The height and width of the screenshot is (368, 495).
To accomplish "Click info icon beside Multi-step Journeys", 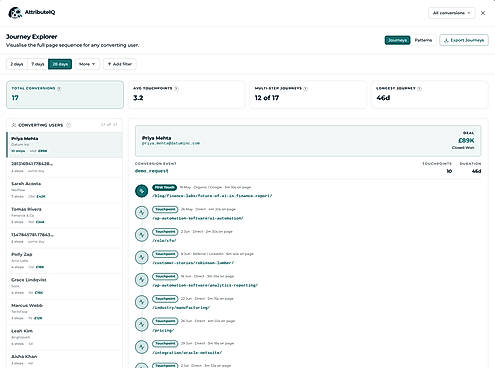I will (306, 88).
